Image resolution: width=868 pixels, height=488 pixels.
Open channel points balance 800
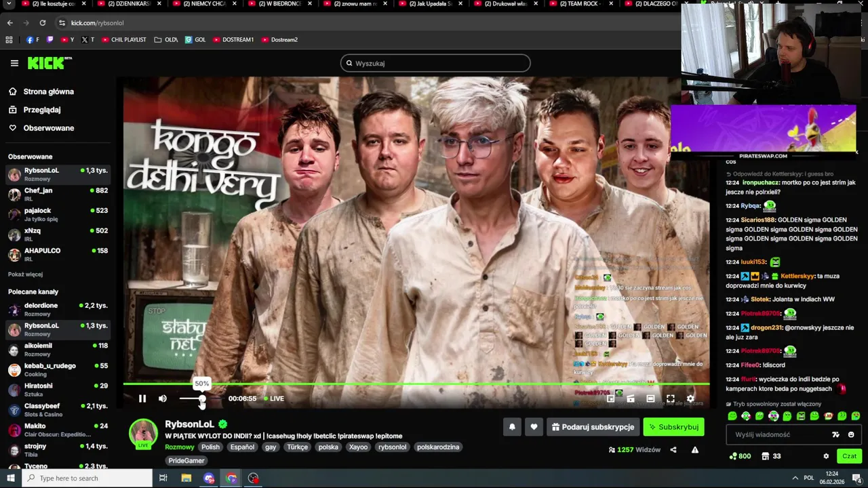coord(740,456)
